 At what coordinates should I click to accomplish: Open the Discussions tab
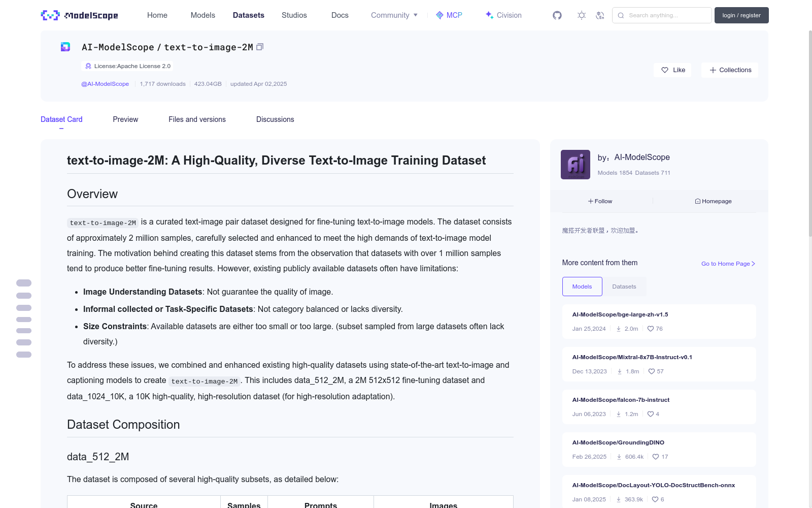pos(275,119)
